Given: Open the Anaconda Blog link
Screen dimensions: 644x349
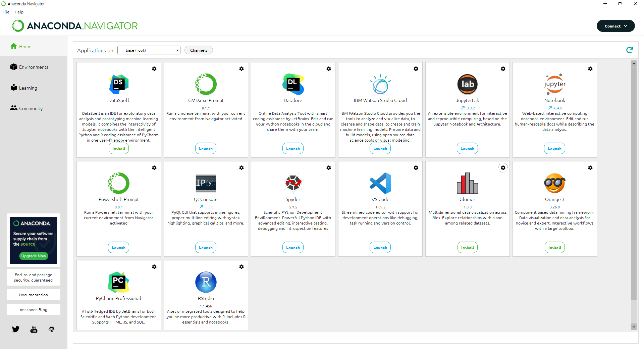Looking at the screenshot, I should pyautogui.click(x=34, y=309).
